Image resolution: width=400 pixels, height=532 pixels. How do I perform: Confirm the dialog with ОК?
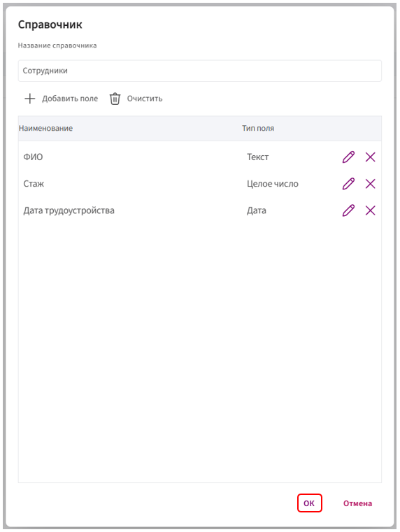pyautogui.click(x=309, y=503)
